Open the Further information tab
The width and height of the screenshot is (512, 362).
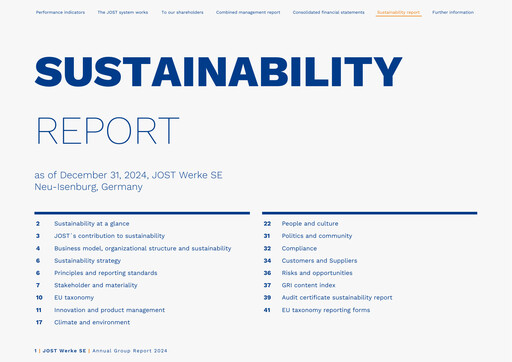(x=453, y=12)
